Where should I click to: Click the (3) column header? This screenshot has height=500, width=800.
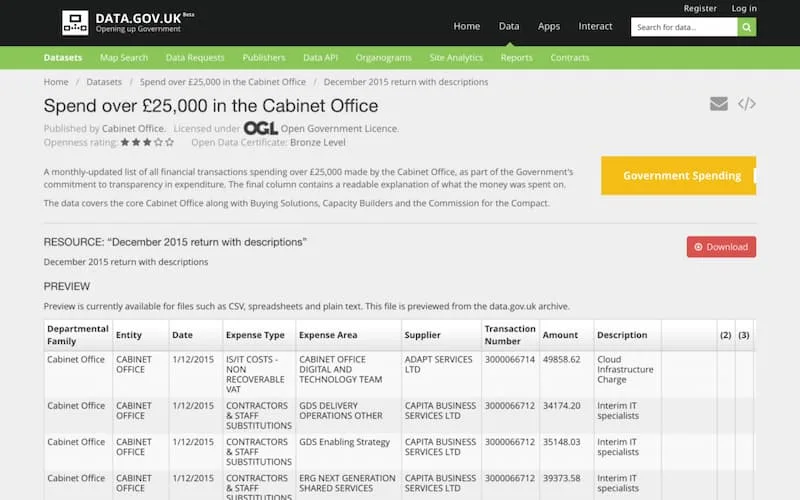click(x=744, y=335)
